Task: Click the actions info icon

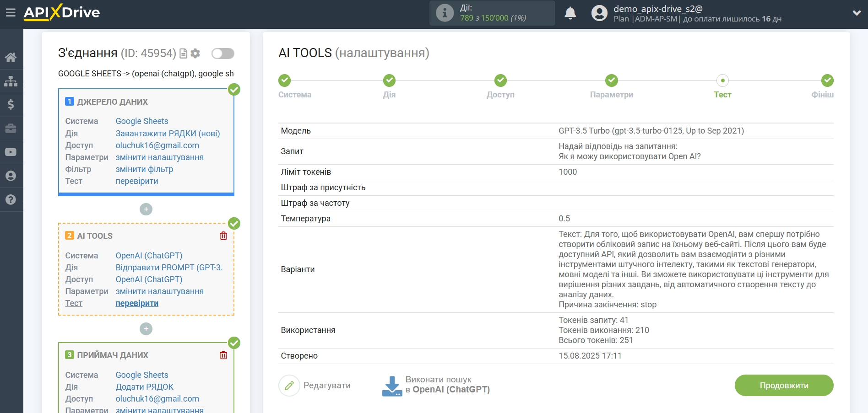Action: click(445, 13)
